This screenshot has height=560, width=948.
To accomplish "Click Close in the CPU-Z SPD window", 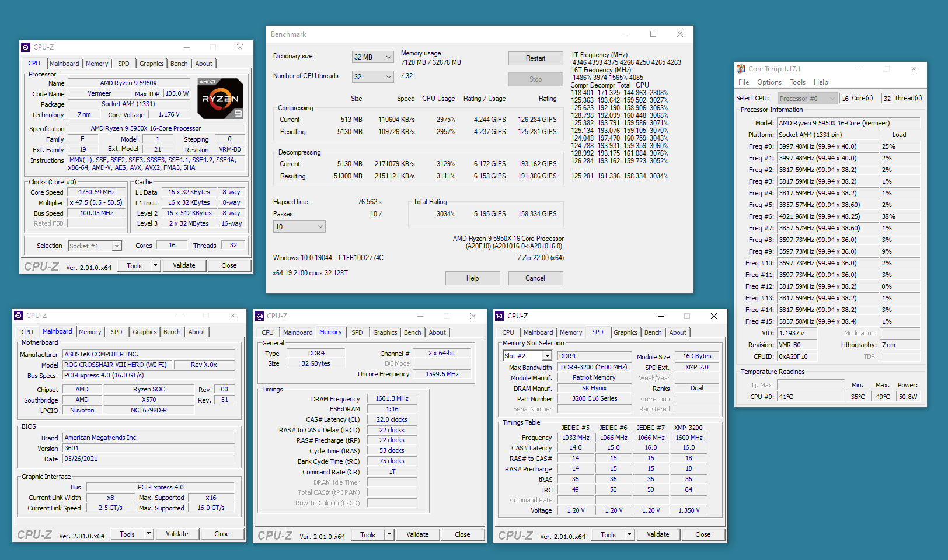I will [703, 534].
